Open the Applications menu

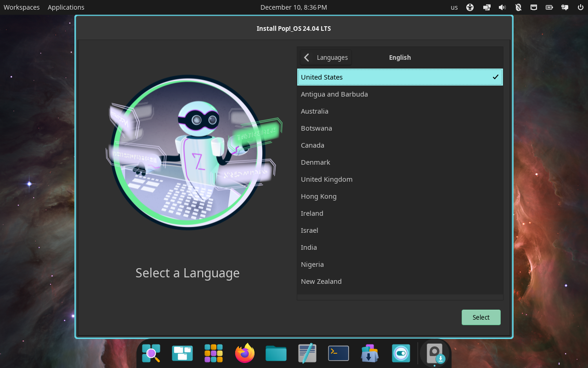pos(66,7)
